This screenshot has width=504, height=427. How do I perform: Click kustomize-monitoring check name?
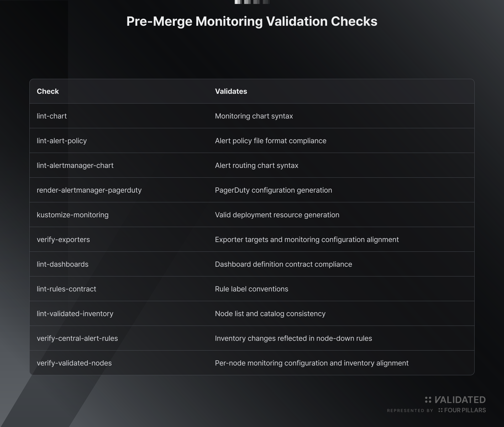pos(72,215)
